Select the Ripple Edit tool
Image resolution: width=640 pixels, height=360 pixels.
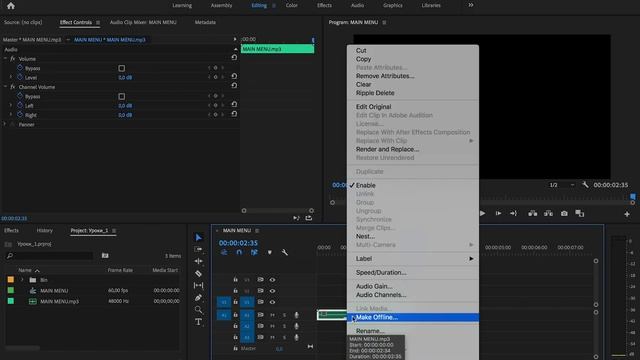[198, 261]
